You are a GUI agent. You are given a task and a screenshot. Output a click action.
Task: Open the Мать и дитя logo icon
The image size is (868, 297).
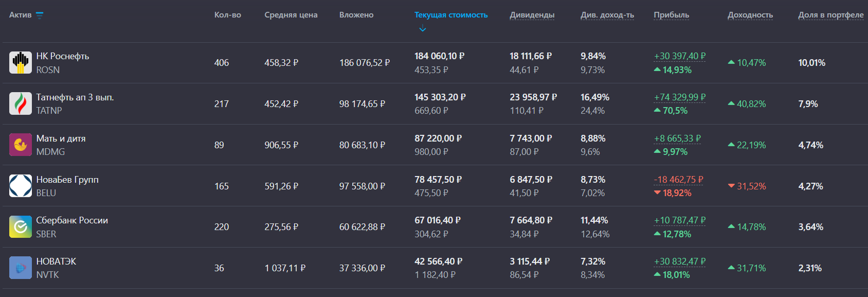pos(21,145)
